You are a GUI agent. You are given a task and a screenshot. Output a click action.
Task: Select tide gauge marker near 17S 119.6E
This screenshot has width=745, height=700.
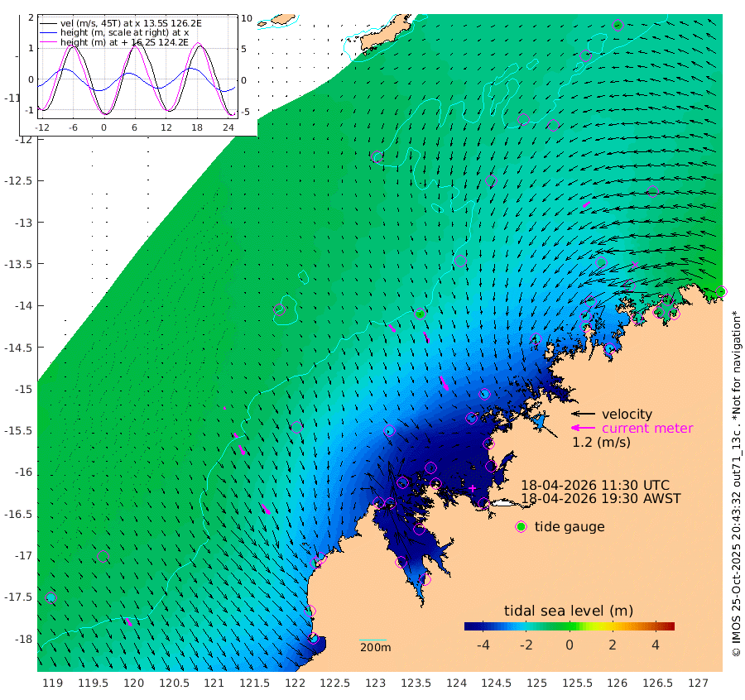103,557
